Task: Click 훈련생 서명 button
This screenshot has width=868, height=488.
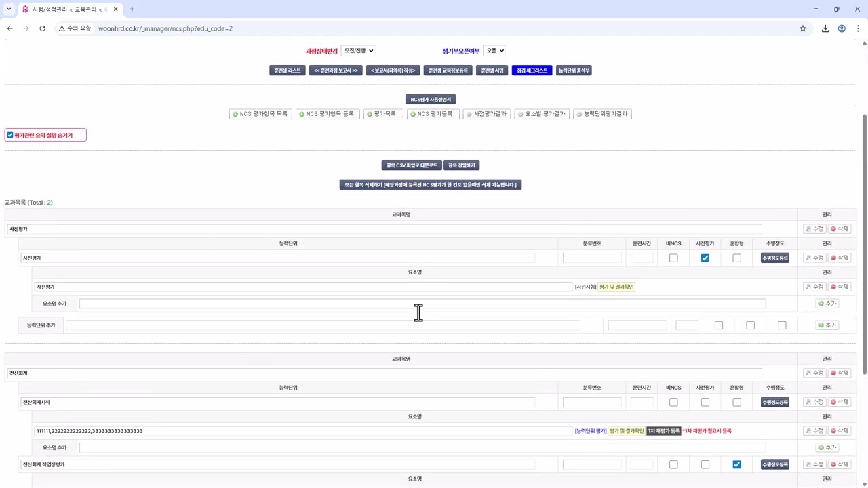Action: (x=492, y=70)
